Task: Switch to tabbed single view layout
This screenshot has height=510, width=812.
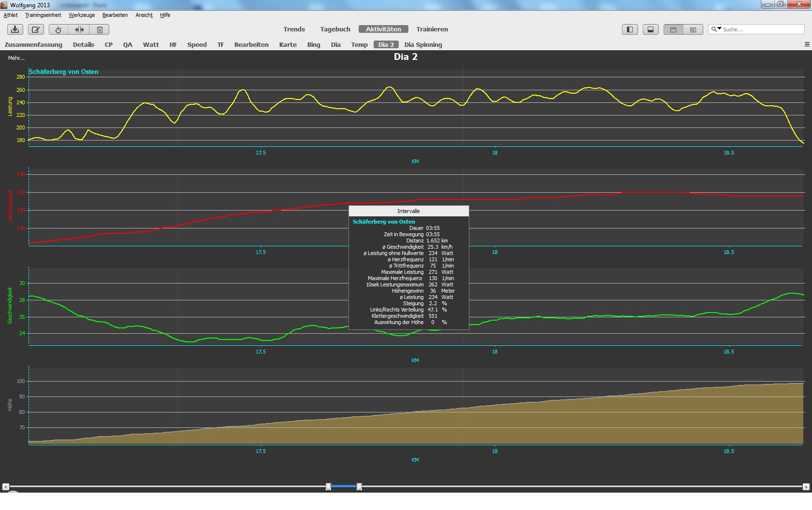Action: tap(673, 29)
